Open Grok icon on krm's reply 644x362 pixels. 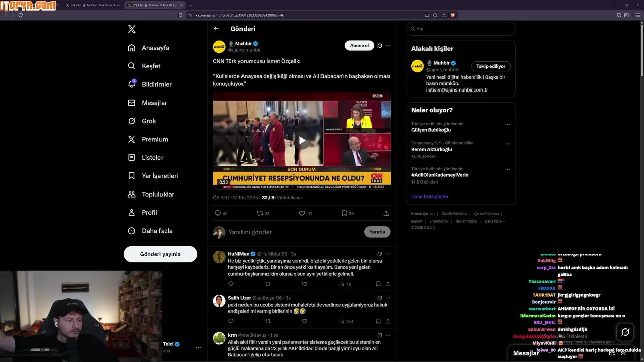[380, 335]
